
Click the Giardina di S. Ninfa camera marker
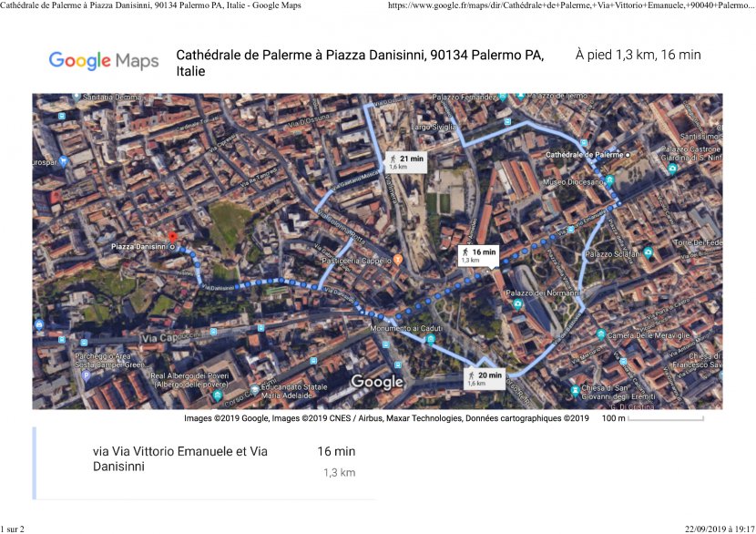tap(672, 169)
